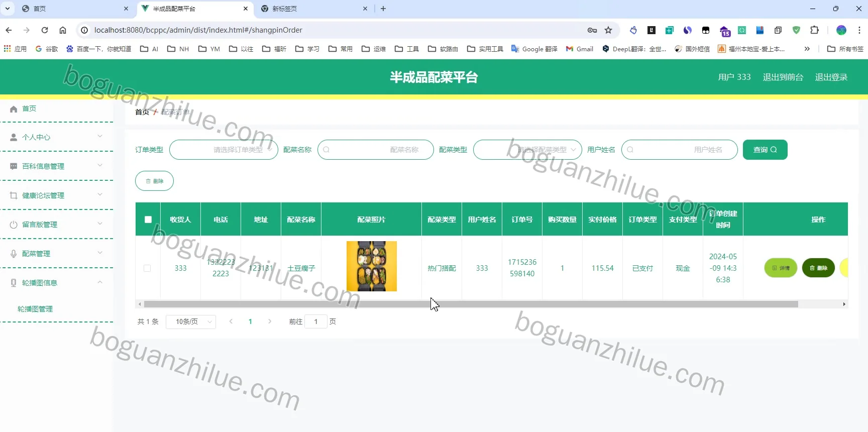Open the saved passwords key icon
This screenshot has height=432, width=868.
click(592, 30)
